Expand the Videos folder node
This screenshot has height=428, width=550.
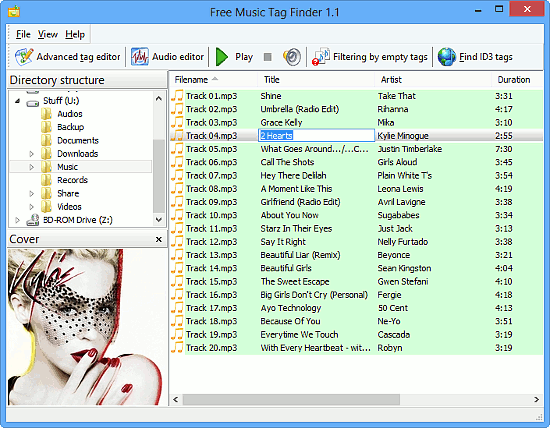[x=31, y=207]
